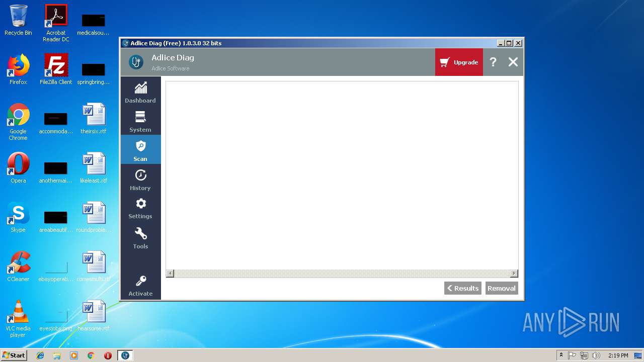This screenshot has height=362, width=644.
Task: Click the horizontal scrollbar left arrow
Action: [x=170, y=274]
